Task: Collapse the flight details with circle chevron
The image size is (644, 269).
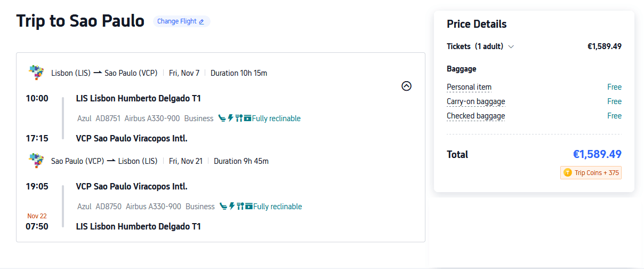Action: pyautogui.click(x=406, y=86)
